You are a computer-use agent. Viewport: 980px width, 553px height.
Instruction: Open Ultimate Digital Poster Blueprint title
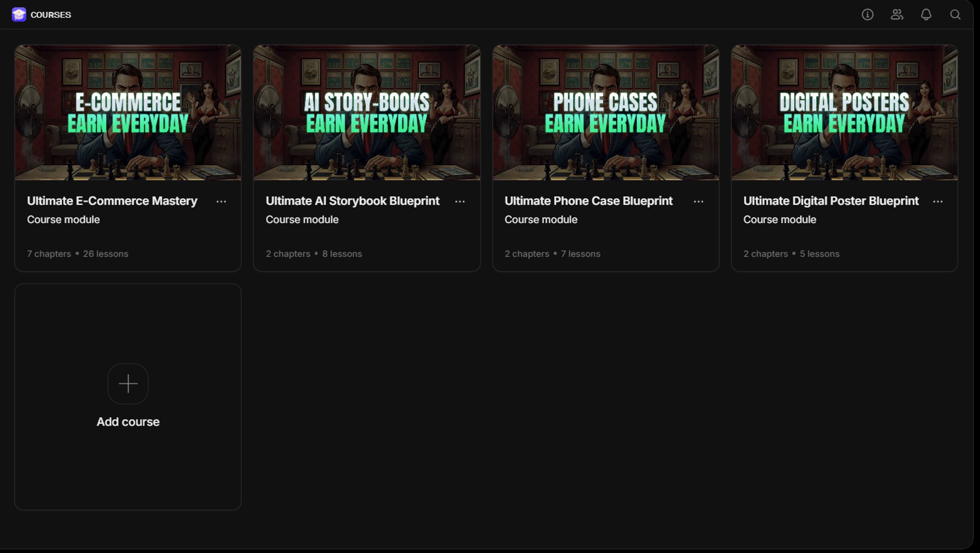[x=831, y=201]
